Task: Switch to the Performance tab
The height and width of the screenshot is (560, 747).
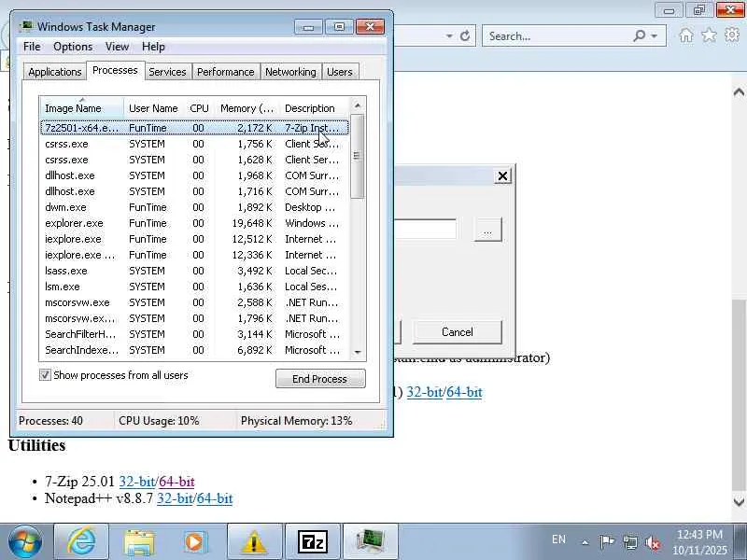Action: click(x=226, y=72)
